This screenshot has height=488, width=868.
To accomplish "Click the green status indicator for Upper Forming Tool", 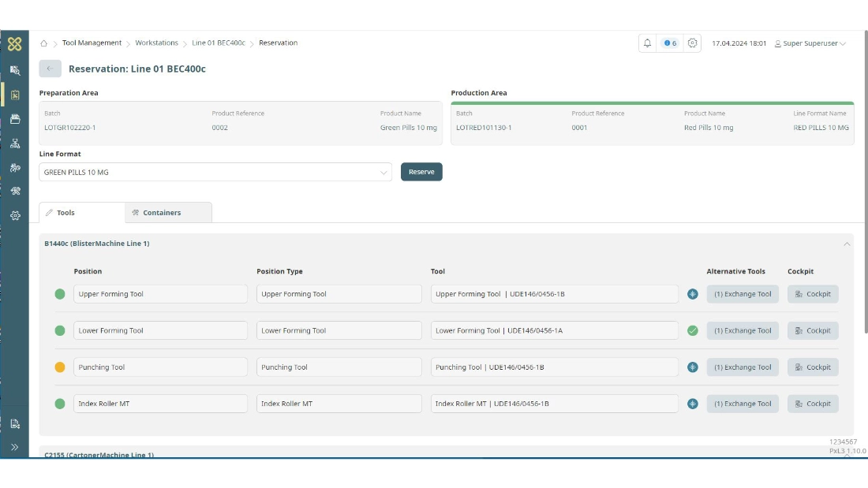I will click(x=59, y=293).
